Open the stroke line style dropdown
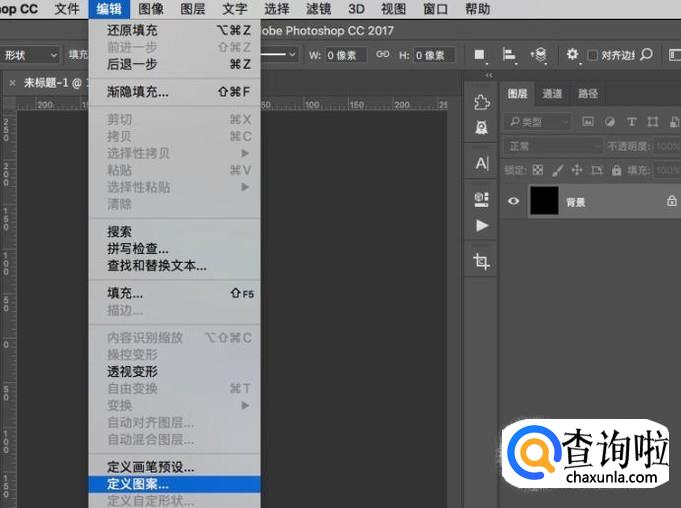This screenshot has height=508, width=681. 280,55
